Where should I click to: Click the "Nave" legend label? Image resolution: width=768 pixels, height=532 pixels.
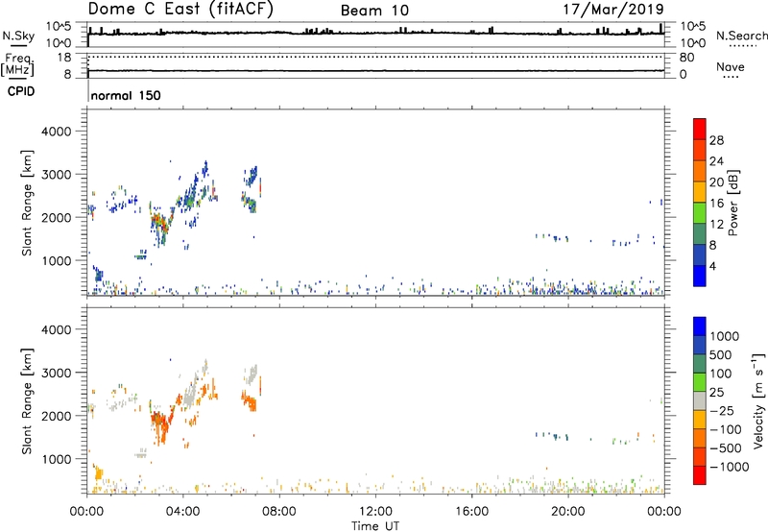731,66
